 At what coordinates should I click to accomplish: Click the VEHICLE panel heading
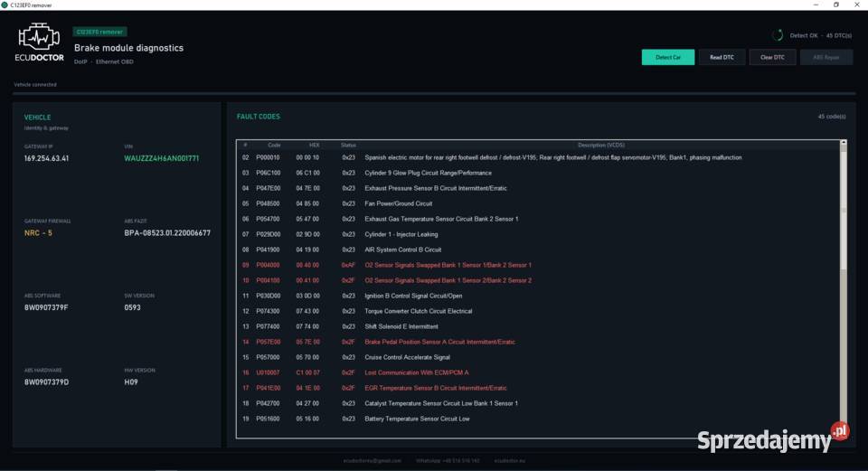click(x=37, y=118)
